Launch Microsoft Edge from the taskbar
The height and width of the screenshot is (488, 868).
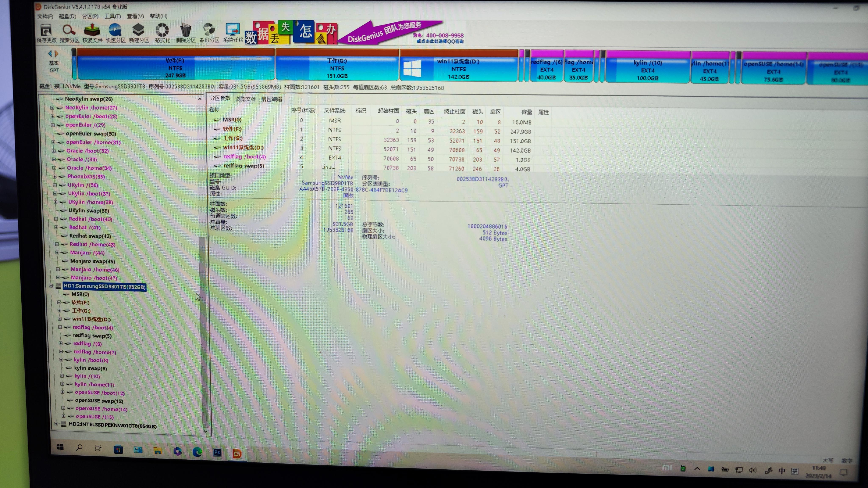pyautogui.click(x=197, y=452)
